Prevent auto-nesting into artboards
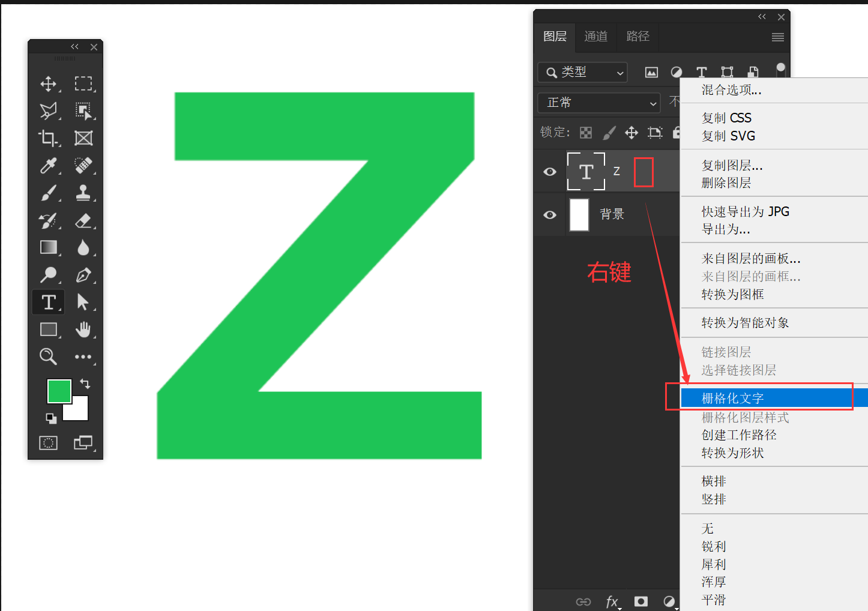 pyautogui.click(x=655, y=133)
